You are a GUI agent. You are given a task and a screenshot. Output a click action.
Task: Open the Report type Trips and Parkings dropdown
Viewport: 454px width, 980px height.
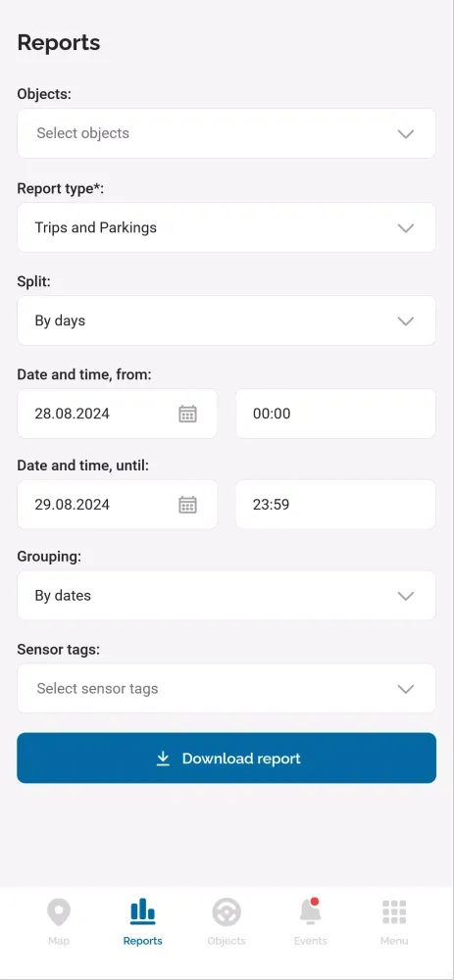tap(227, 227)
